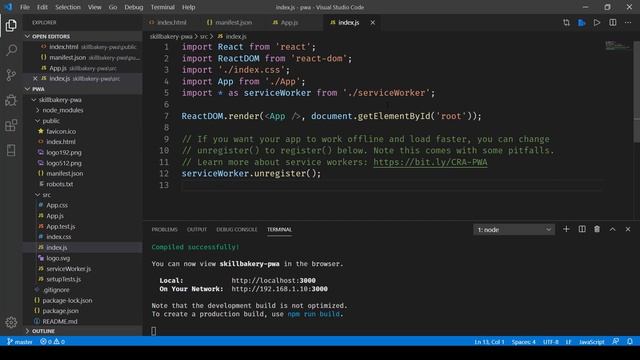Collapse the Open Editors section
Screen dimensions: 640x360
(x=83, y=36)
